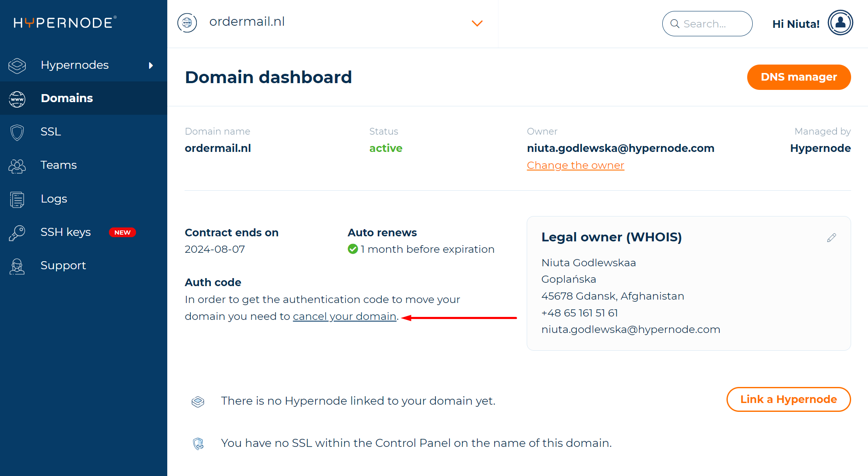Open Teams in the sidebar
Image resolution: width=868 pixels, height=476 pixels.
pos(84,165)
